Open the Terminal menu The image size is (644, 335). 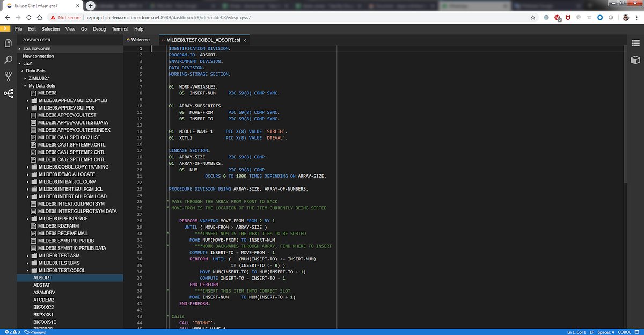120,29
